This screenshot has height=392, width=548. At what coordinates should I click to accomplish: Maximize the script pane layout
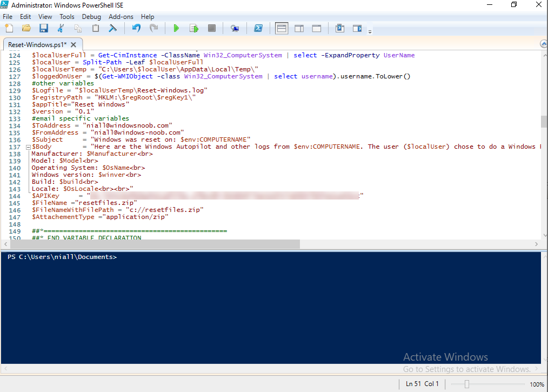click(x=317, y=28)
